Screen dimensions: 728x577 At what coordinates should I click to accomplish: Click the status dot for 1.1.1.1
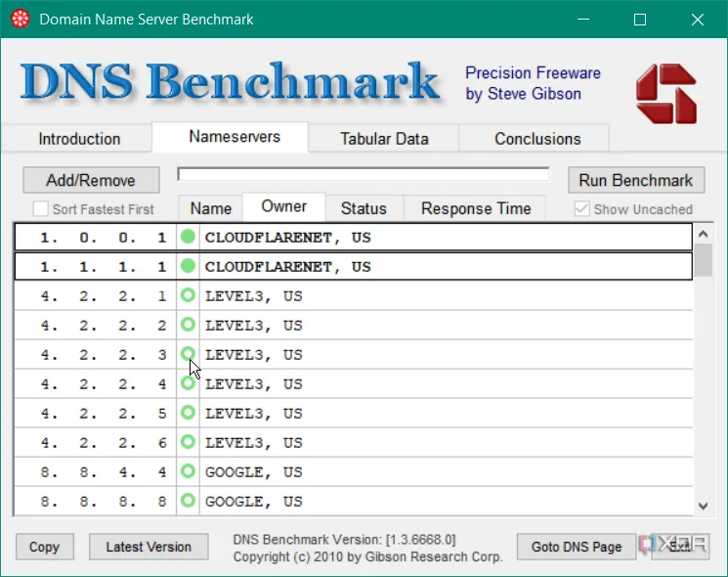click(x=188, y=266)
